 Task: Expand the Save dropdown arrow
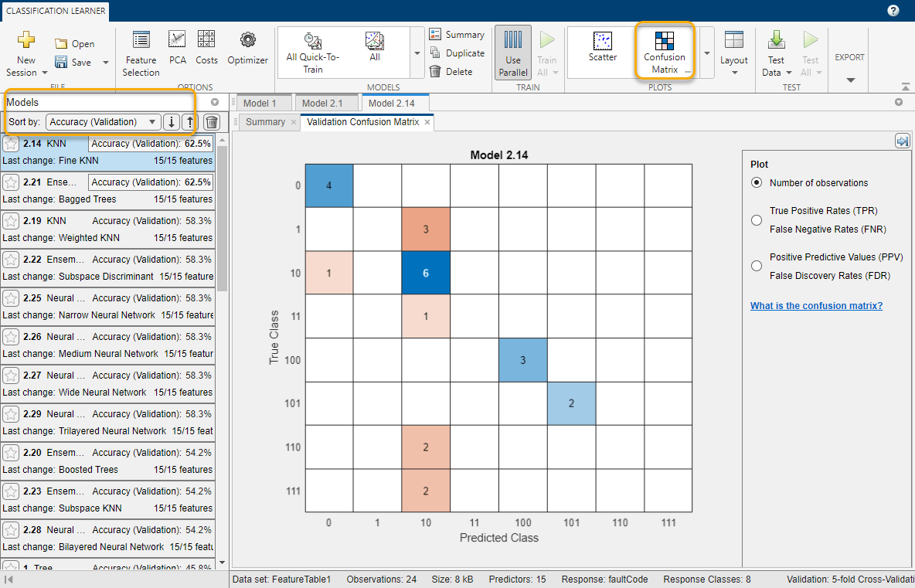(106, 63)
